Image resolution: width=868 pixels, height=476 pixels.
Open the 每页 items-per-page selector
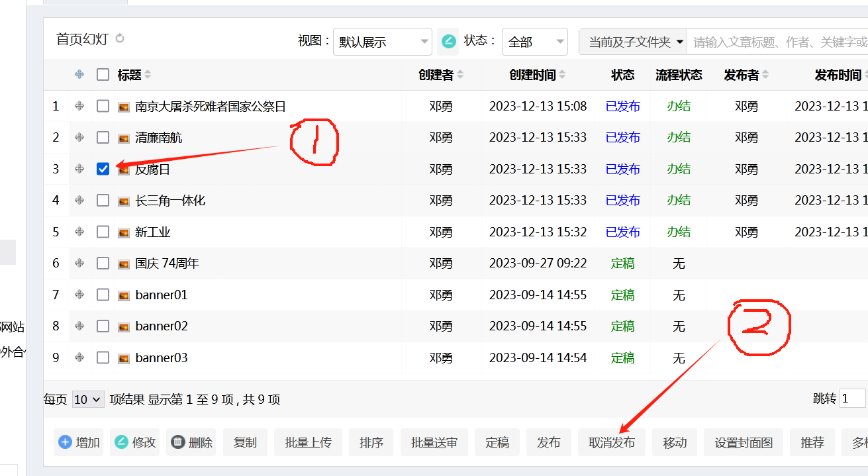click(88, 399)
